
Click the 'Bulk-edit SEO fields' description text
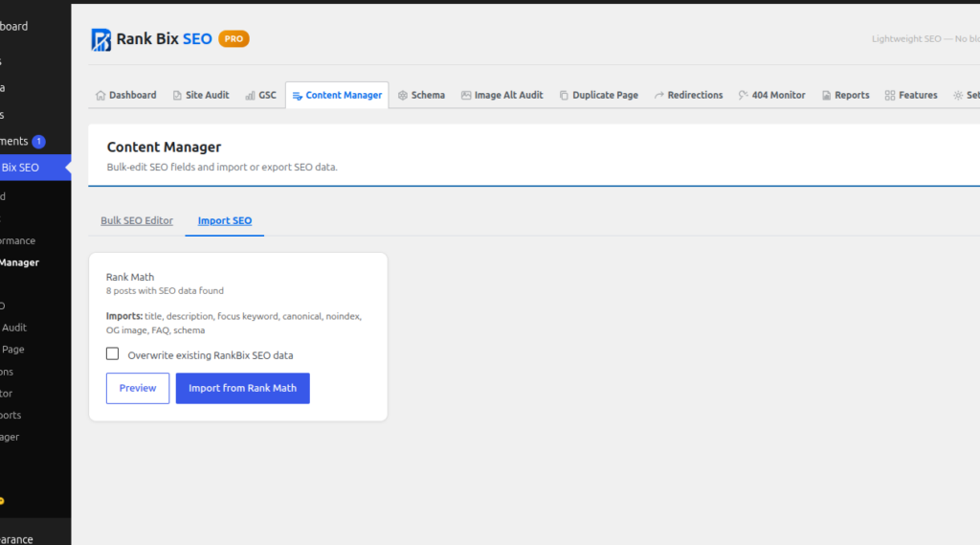coord(222,167)
